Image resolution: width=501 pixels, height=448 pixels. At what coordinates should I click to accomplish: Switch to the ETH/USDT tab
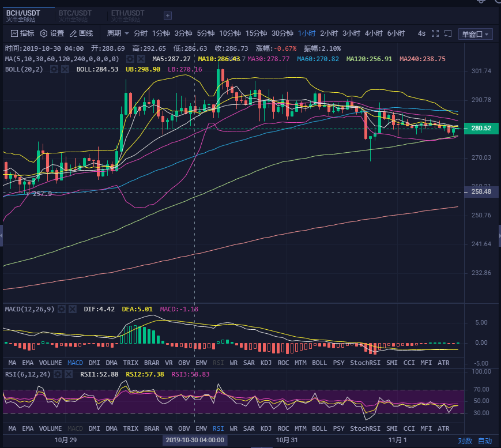[x=127, y=16]
